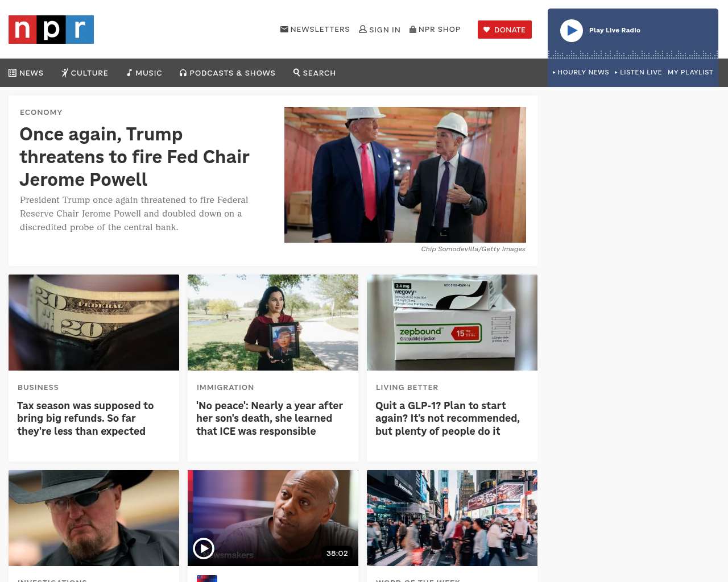Image resolution: width=728 pixels, height=582 pixels.
Task: Open NPR Shop via the bag icon
Action: [413, 29]
